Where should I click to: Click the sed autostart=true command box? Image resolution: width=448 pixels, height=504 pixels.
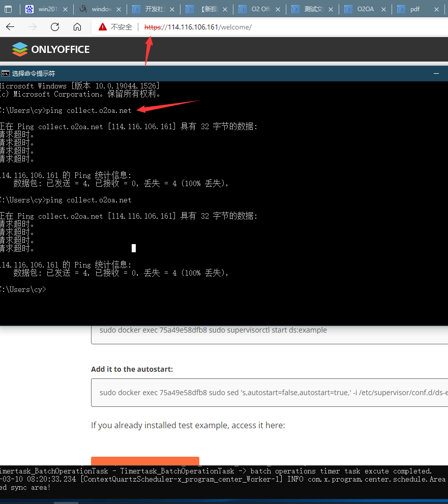click(270, 393)
